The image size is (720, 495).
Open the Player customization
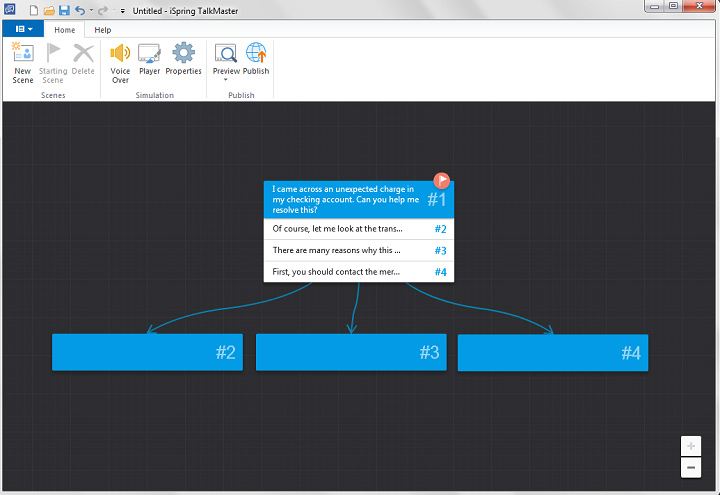(149, 59)
